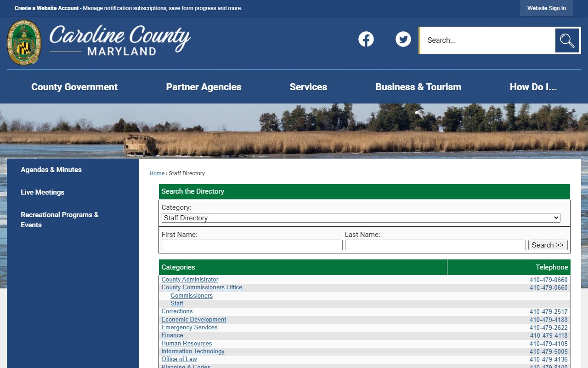588x368 pixels.
Task: Open the Partner Agencies menu
Action: (x=204, y=87)
